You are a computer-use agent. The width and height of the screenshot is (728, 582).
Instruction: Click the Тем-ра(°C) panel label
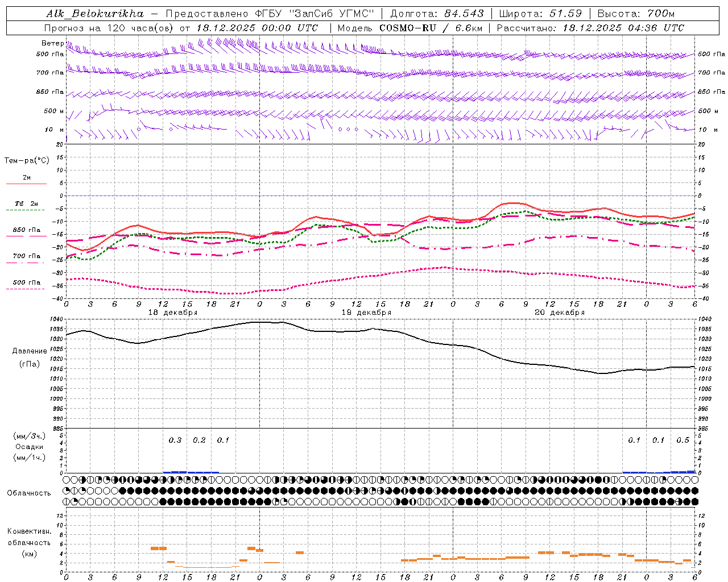point(27,161)
